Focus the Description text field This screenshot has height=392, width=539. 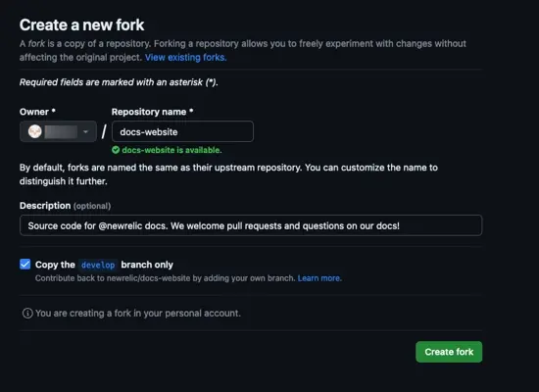coord(251,225)
